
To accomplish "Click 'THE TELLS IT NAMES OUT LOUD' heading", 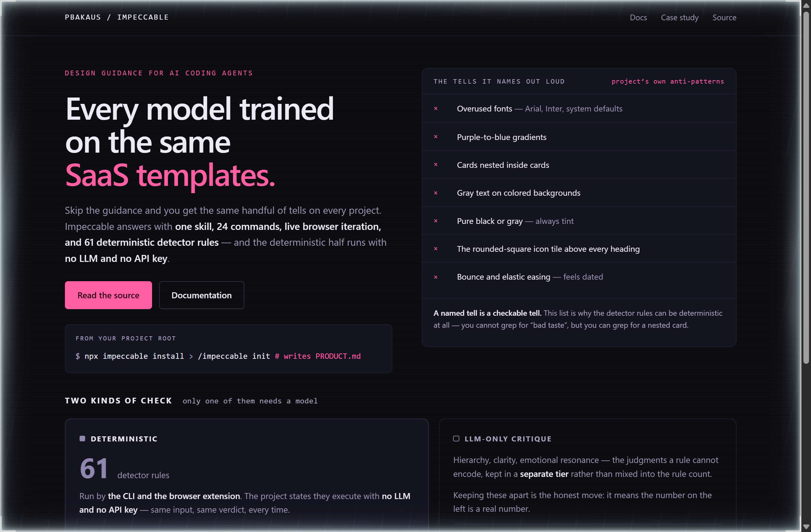I will pos(499,81).
